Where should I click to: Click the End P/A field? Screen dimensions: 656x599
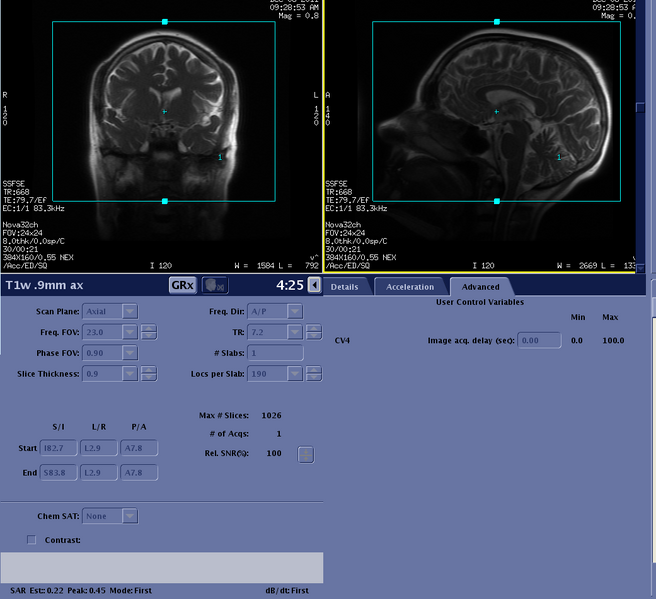pyautogui.click(x=139, y=473)
